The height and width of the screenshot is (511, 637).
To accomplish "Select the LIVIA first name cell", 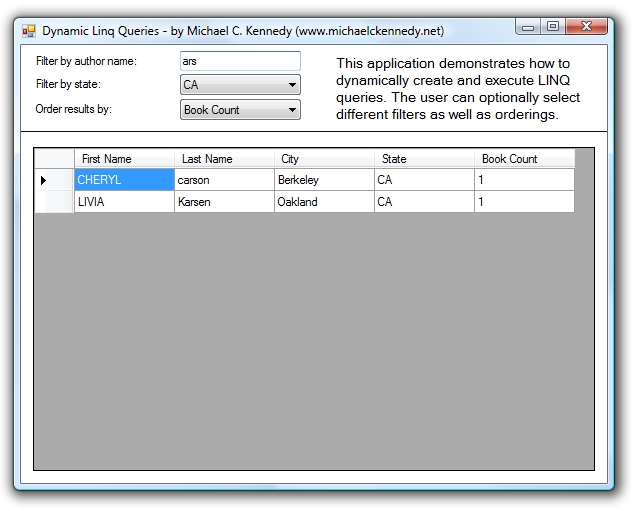I will pos(124,202).
